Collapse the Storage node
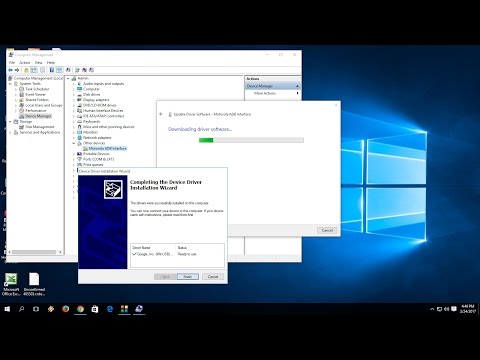Viewport: 480px width, 360px height. [10, 122]
